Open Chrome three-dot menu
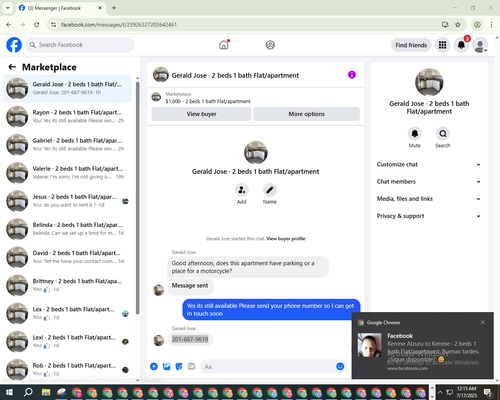Viewport: 500px width, 400px height. click(491, 24)
